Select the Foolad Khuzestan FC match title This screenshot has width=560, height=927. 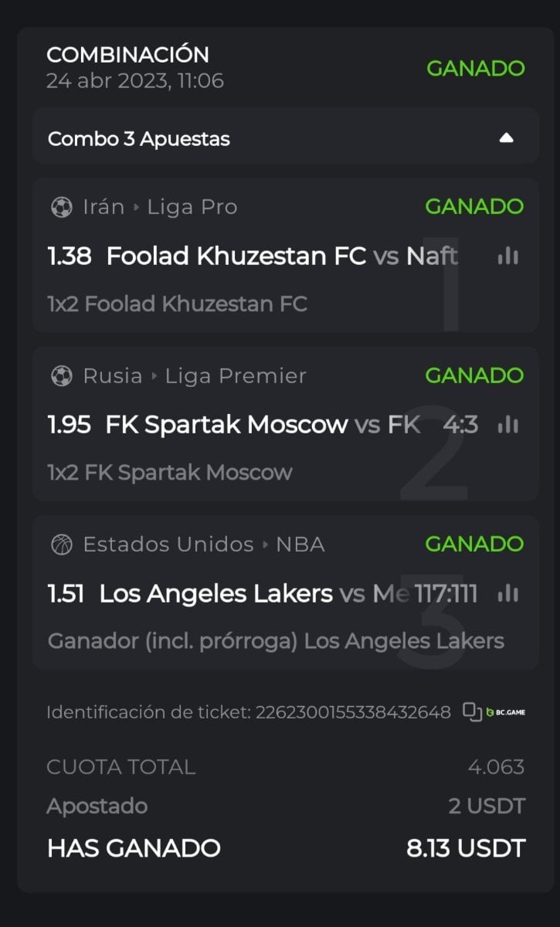click(x=236, y=256)
